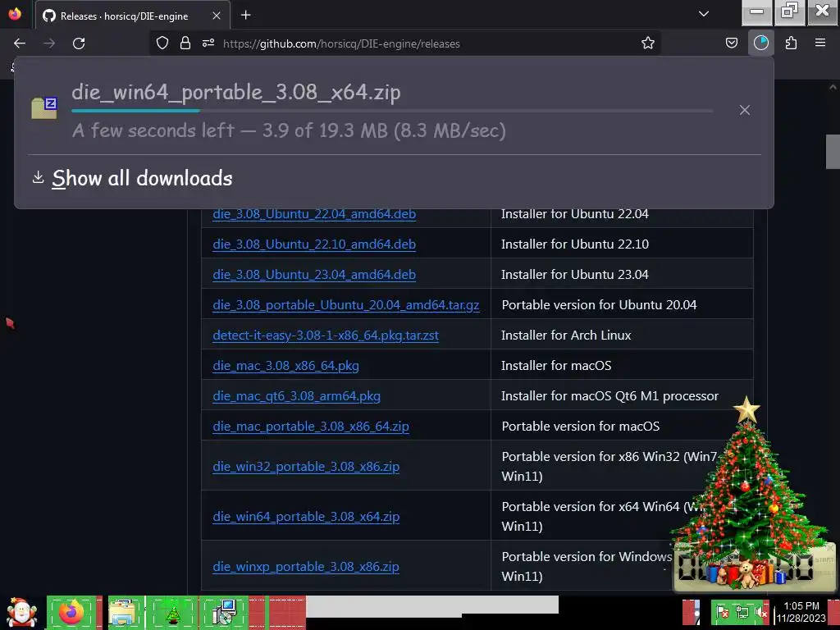This screenshot has width=840, height=630.
Task: Open the Extensions puzzle icon
Action: (x=791, y=43)
